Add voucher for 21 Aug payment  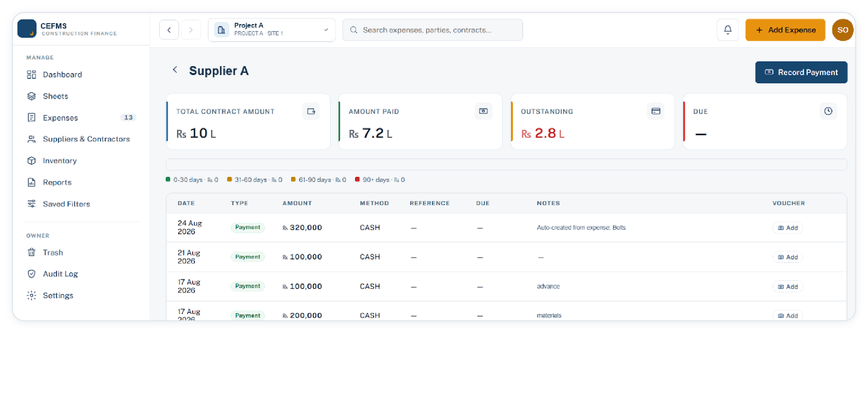[x=788, y=257]
